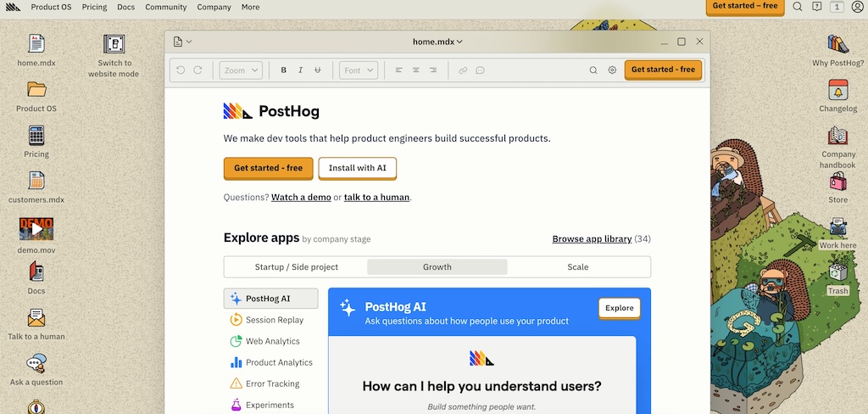Viewport: 868px width, 414px height.
Task: Toggle strikethrough formatting
Action: [317, 70]
